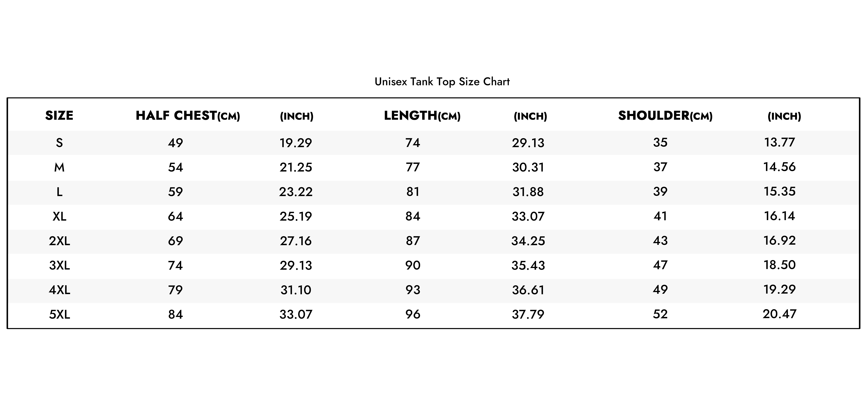Viewport: 868px width, 417px height.
Task: Click the 47 shoulder cm value for 3XL
Action: 660,265
